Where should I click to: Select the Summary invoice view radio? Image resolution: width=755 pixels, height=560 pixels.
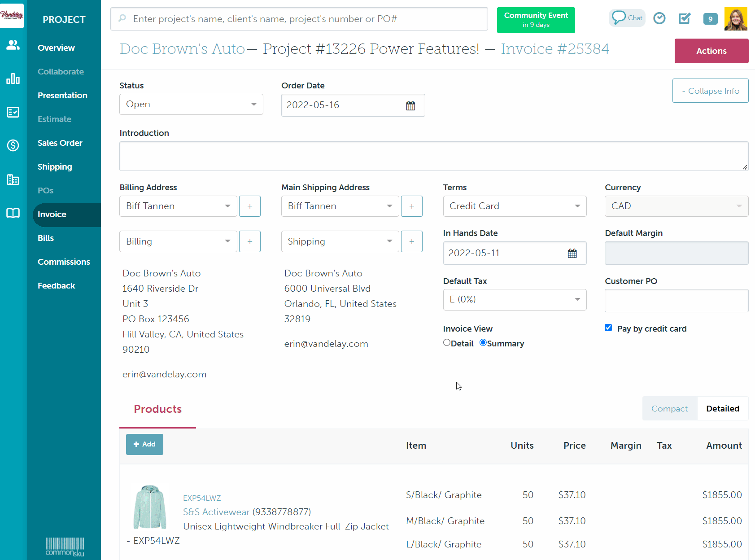483,343
